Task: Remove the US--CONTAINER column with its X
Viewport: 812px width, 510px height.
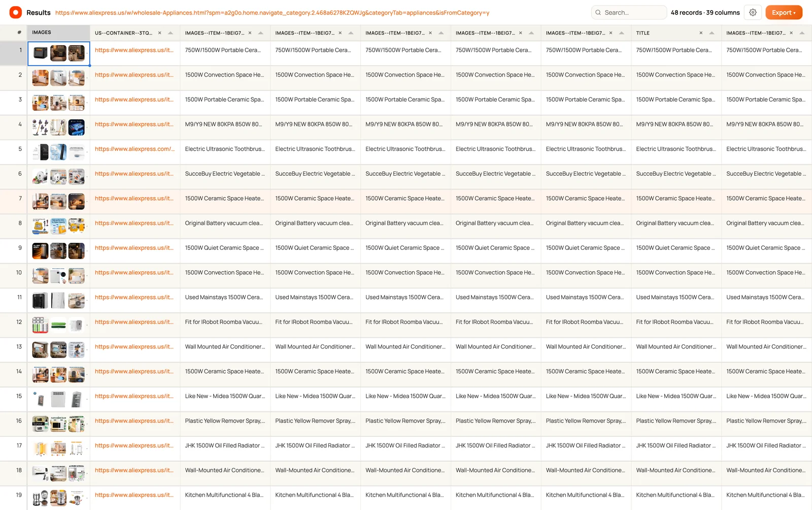Action: [159, 33]
